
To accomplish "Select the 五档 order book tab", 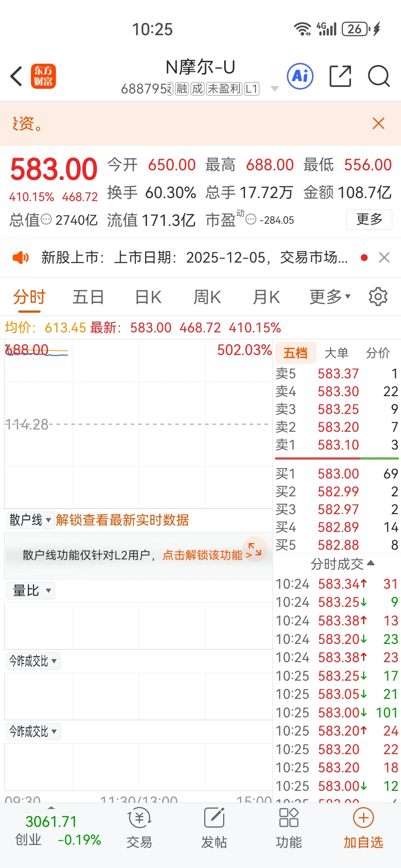I will click(x=296, y=353).
